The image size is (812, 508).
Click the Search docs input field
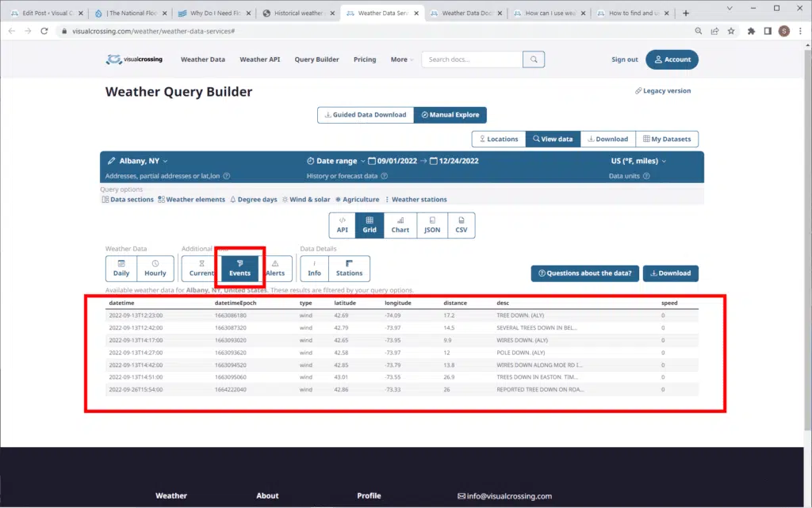pos(472,59)
